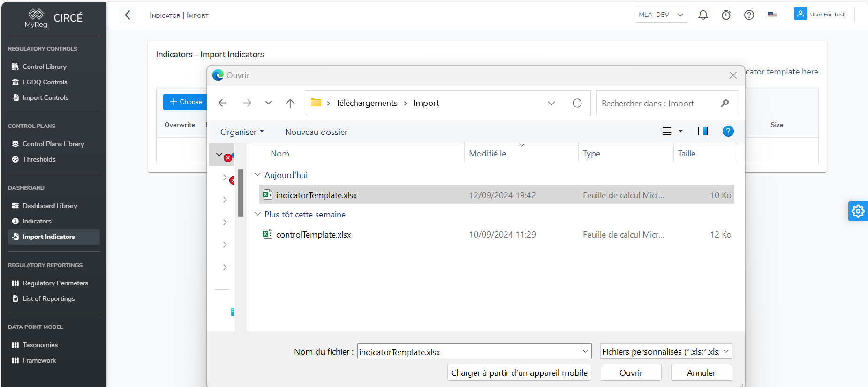
Task: Click the CIRCÉ MyReg logo
Action: [x=53, y=18]
